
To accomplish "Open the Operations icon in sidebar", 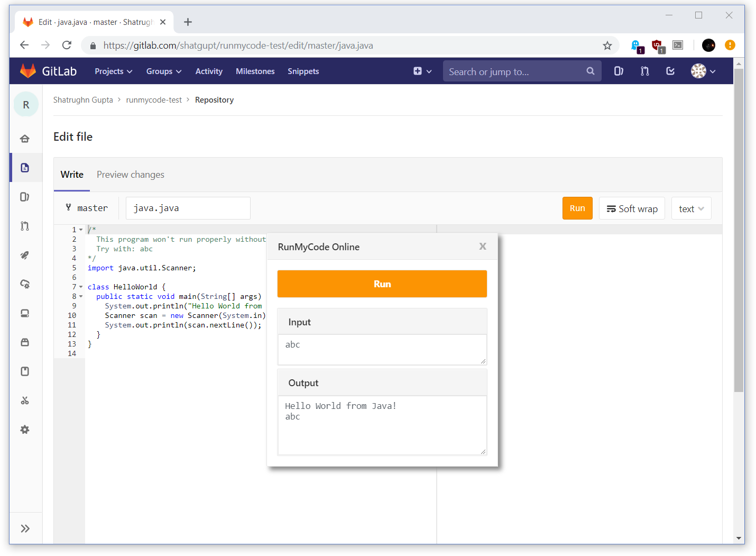I will tap(25, 284).
